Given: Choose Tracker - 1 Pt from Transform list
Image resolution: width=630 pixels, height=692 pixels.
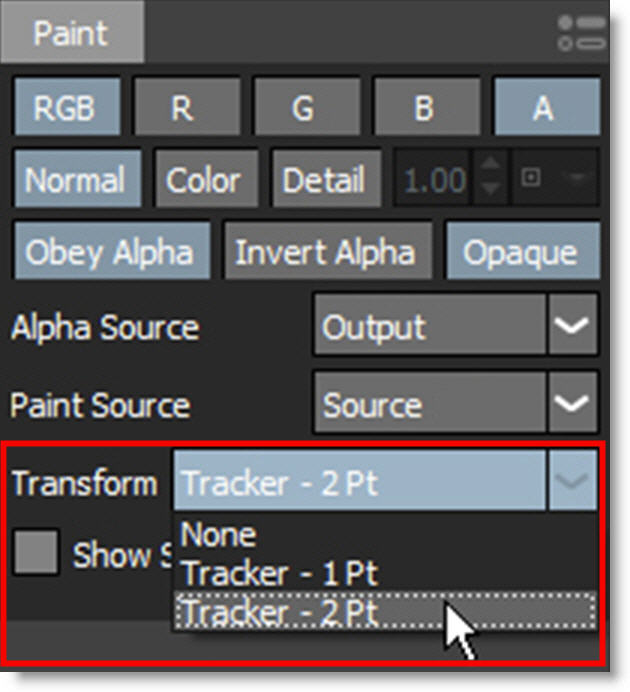Looking at the screenshot, I should tap(280, 574).
